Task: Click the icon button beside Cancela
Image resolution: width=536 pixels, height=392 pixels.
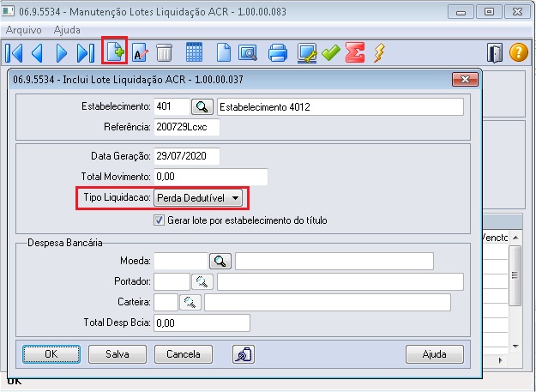Action: (244, 354)
